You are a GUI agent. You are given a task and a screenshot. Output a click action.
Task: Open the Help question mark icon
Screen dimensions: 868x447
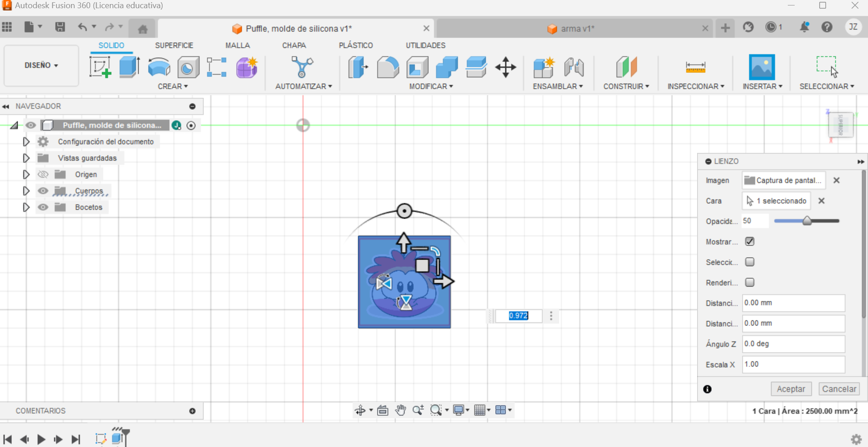coord(827,27)
